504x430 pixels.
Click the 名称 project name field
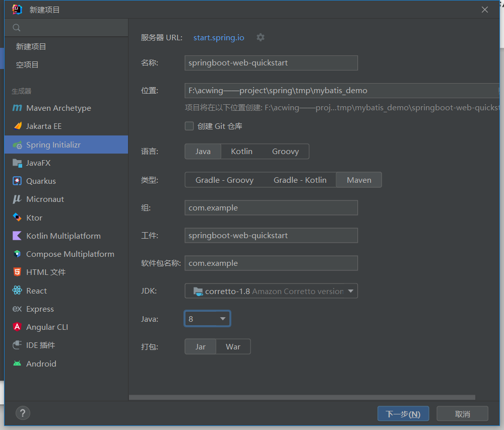point(271,63)
